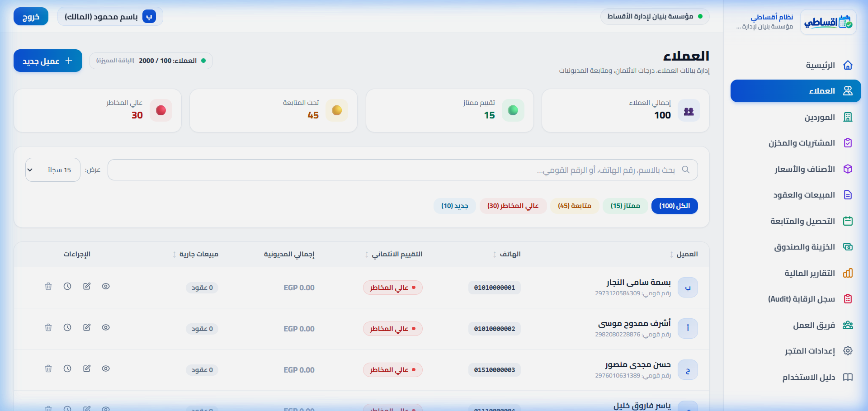The image size is (868, 411).
Task: Click the دليل الاستخدام book icon
Action: click(x=848, y=377)
